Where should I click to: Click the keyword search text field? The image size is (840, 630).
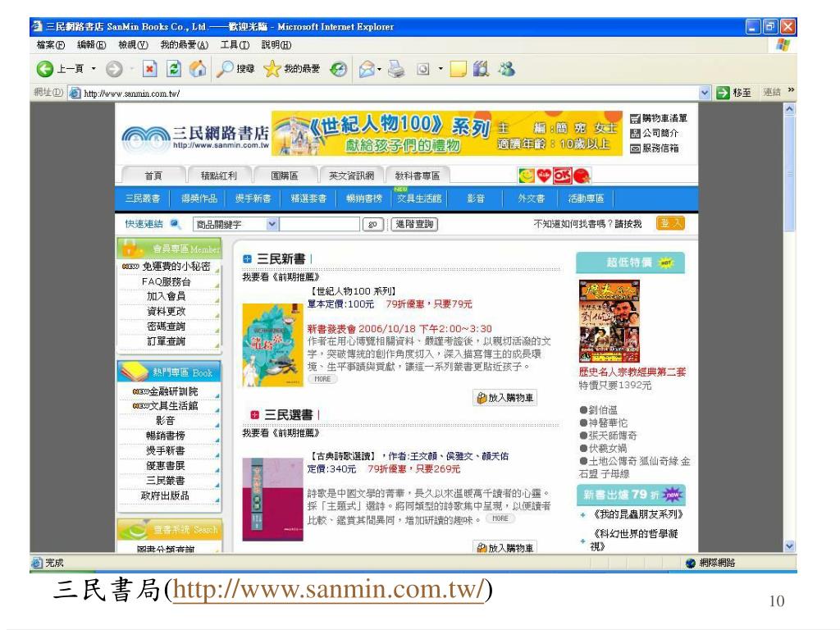(320, 224)
